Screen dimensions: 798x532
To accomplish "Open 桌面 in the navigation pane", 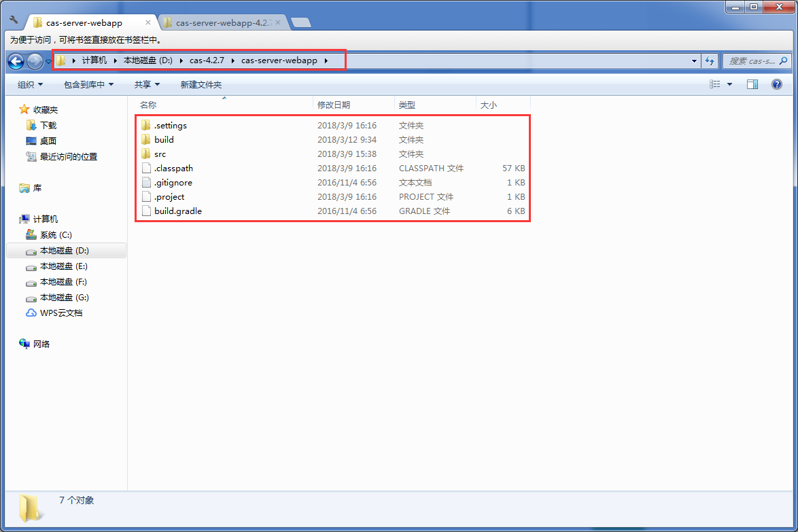I will [48, 141].
